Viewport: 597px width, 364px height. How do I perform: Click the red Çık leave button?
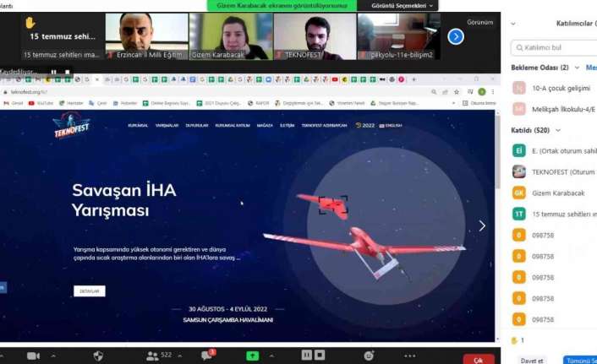(479, 360)
